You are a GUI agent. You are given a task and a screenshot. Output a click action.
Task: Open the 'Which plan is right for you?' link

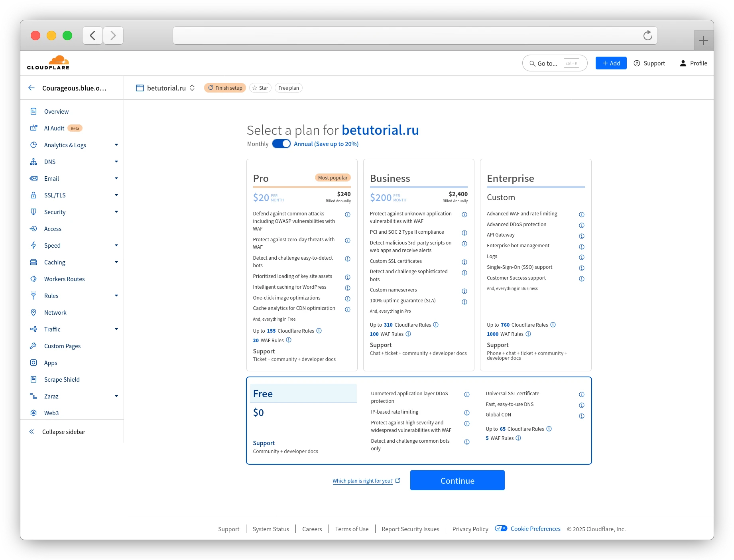362,481
